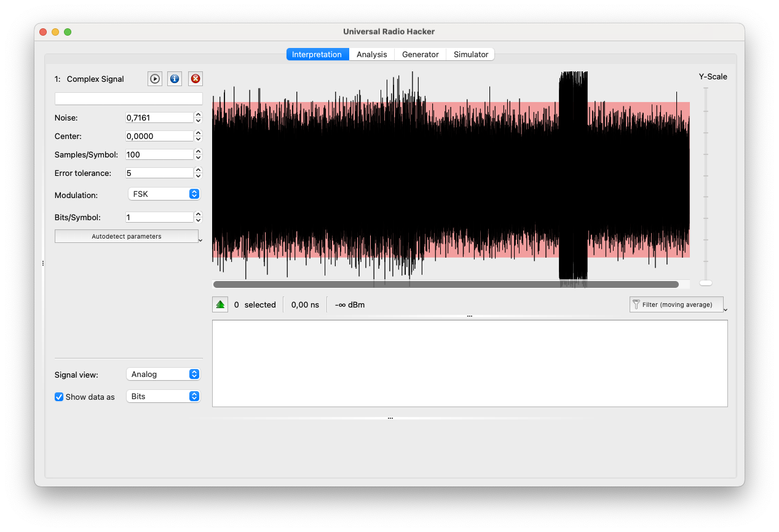Image resolution: width=779 pixels, height=532 pixels.
Task: Click the Autodetect parameters button
Action: click(x=127, y=236)
